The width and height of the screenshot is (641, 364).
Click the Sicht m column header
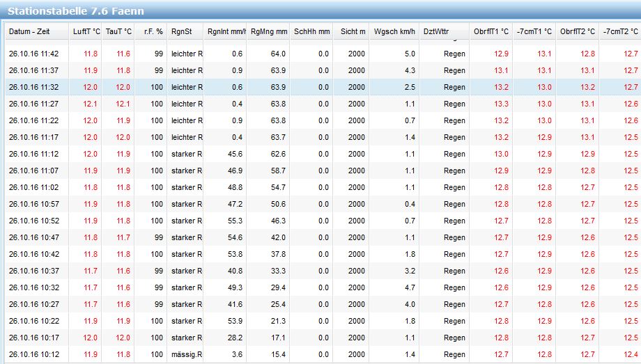coord(353,31)
